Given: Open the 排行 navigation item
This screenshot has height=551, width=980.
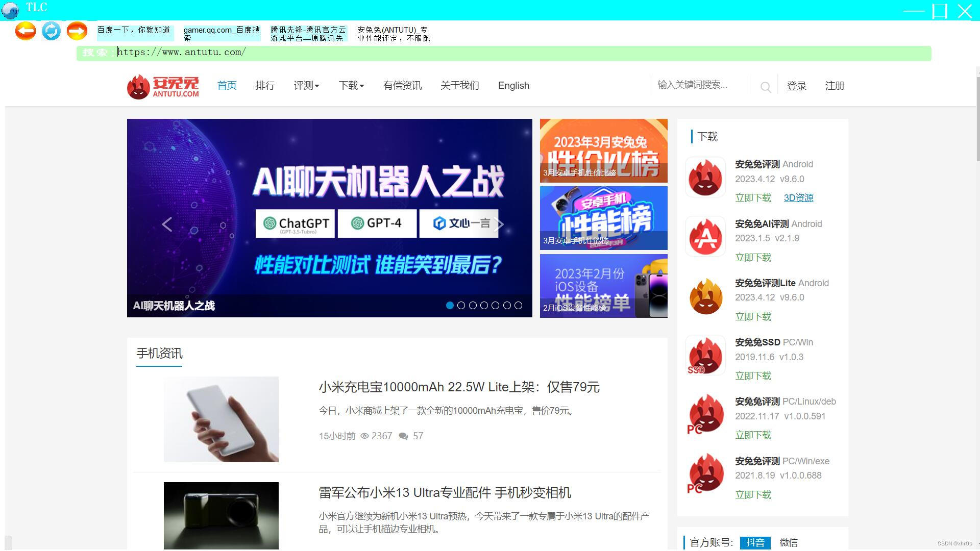Looking at the screenshot, I should click(265, 86).
